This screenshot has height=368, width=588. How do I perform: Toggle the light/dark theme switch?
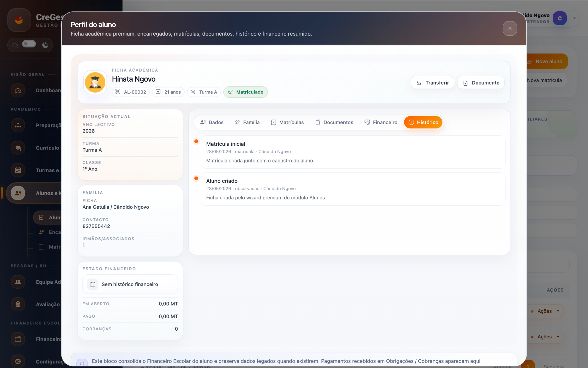[x=29, y=44]
